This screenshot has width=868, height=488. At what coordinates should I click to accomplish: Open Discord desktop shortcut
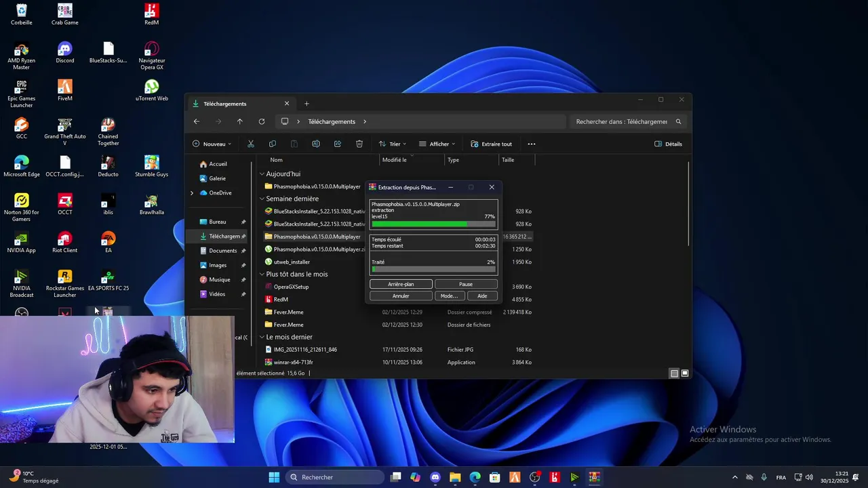pos(65,52)
